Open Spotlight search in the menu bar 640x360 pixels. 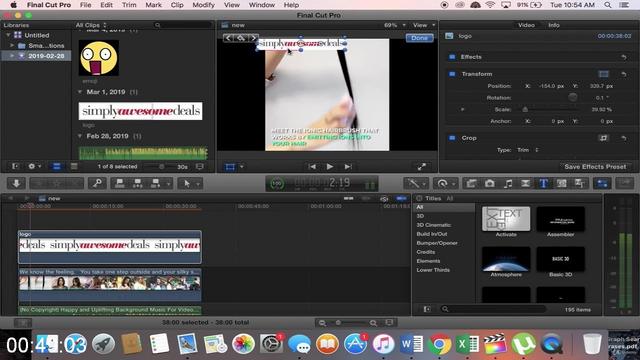coord(608,5)
